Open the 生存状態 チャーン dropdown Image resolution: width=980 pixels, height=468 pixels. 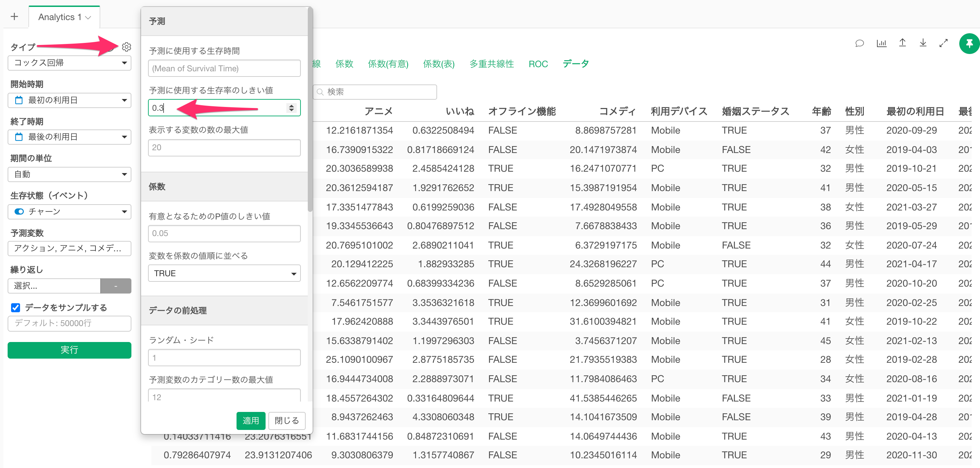(x=69, y=211)
